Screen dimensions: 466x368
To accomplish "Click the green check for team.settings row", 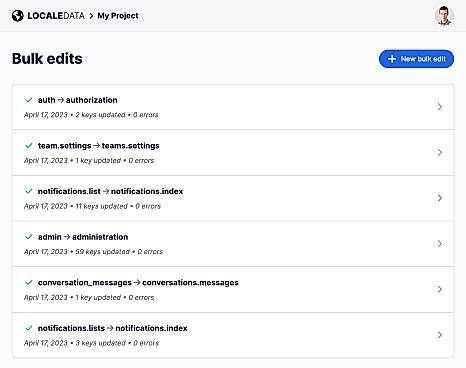I will point(29,145).
